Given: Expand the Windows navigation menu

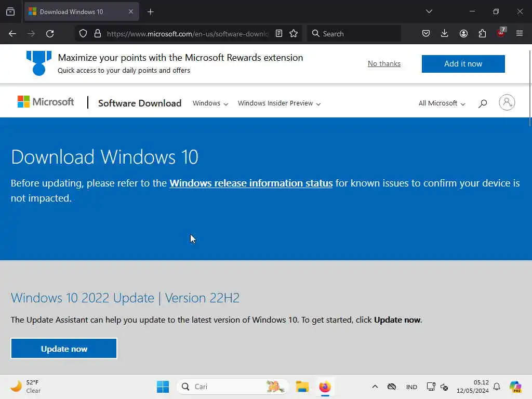Looking at the screenshot, I should coord(210,103).
